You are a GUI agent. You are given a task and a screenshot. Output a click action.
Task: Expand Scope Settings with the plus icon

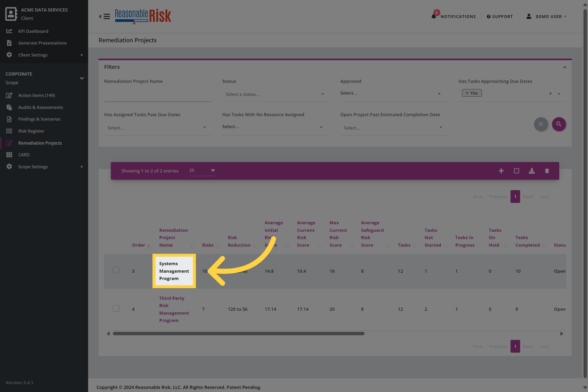pyautogui.click(x=82, y=167)
